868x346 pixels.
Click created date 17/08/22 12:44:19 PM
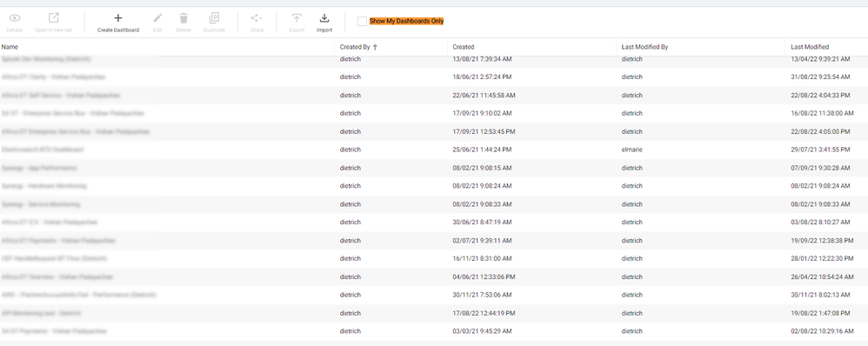pyautogui.click(x=484, y=313)
